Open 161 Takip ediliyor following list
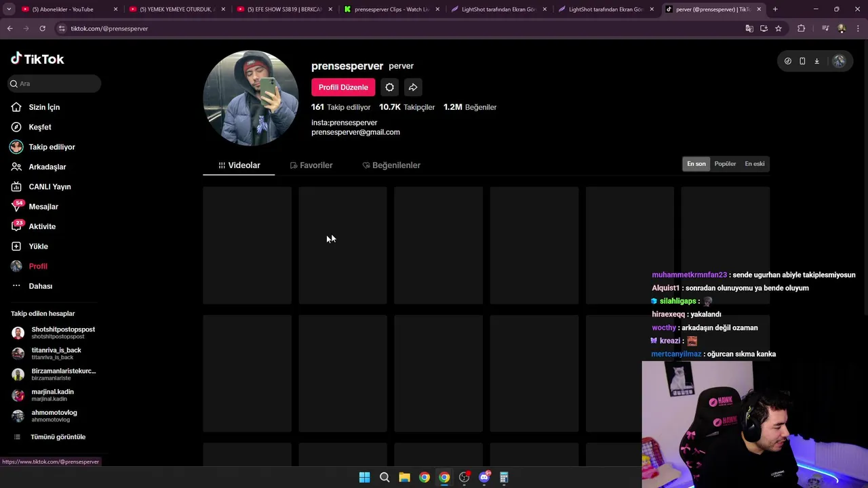Image resolution: width=868 pixels, height=488 pixels. [x=340, y=107]
